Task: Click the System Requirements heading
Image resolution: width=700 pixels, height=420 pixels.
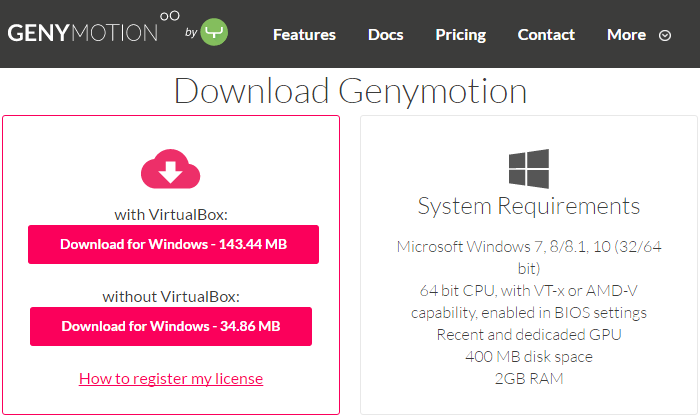Action: click(x=529, y=206)
